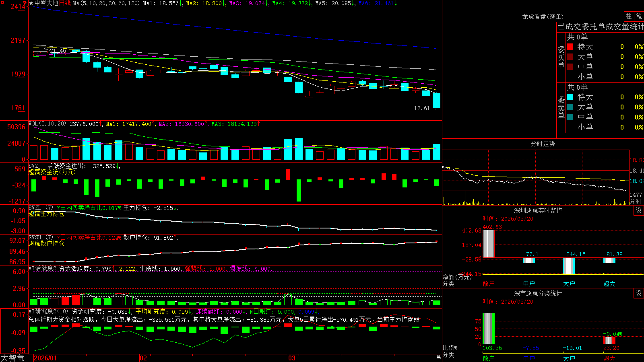Jump to the 2026/01 timeline marker
Image resolution: width=644 pixels, height=362 pixels.
[45, 358]
